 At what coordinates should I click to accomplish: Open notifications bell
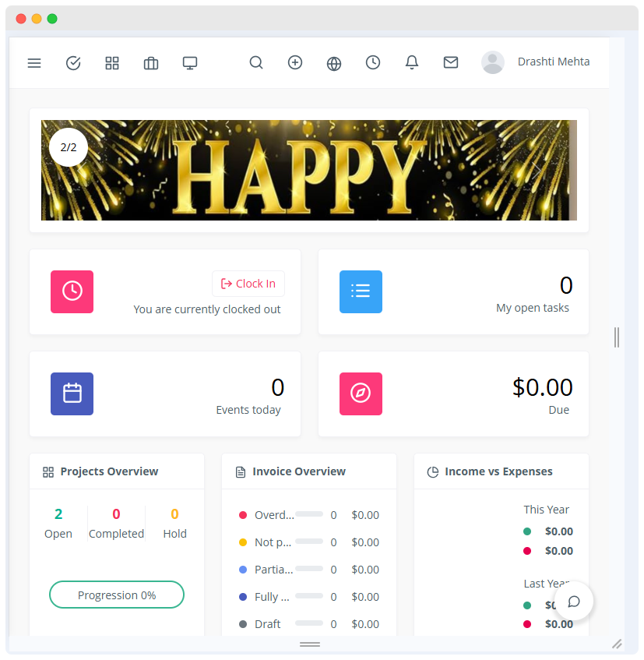coord(412,62)
